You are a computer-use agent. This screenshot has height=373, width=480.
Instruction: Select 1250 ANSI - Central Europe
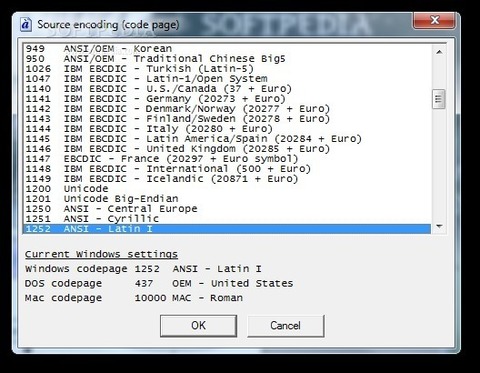(227, 209)
